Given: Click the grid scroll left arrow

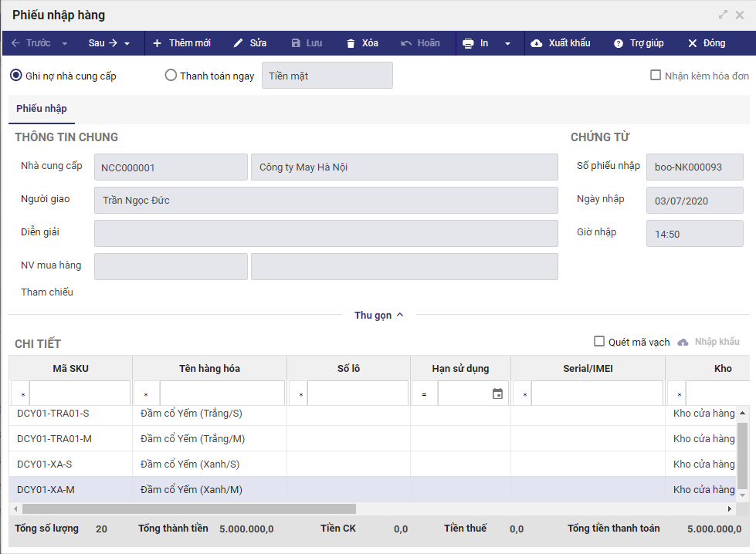Looking at the screenshot, I should tap(16, 508).
